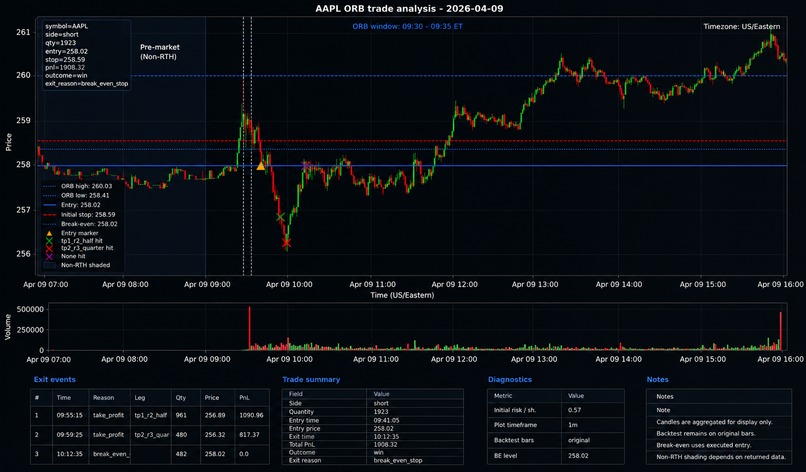Screen dimensions: 806x472
Task: Click the 0.57 Initial risk value
Action: (x=574, y=410)
